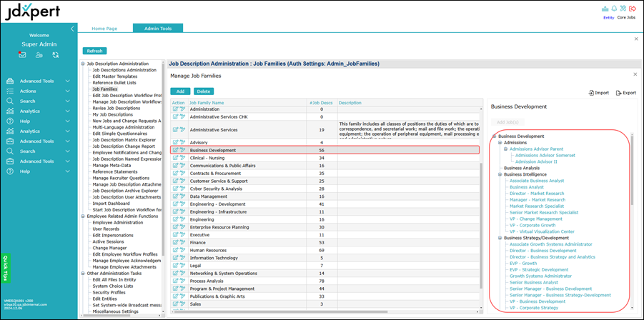Click the Import icon button
The width and height of the screenshot is (644, 320).
pyautogui.click(x=598, y=93)
